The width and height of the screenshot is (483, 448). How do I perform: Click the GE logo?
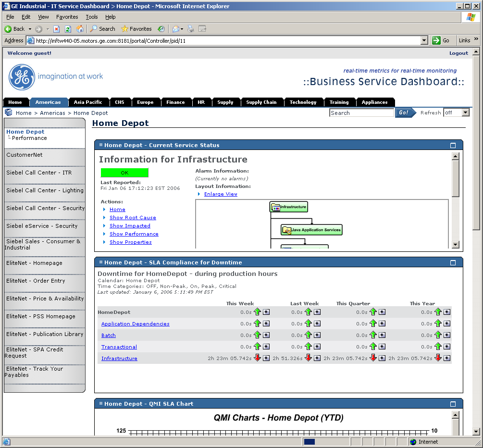coord(22,77)
